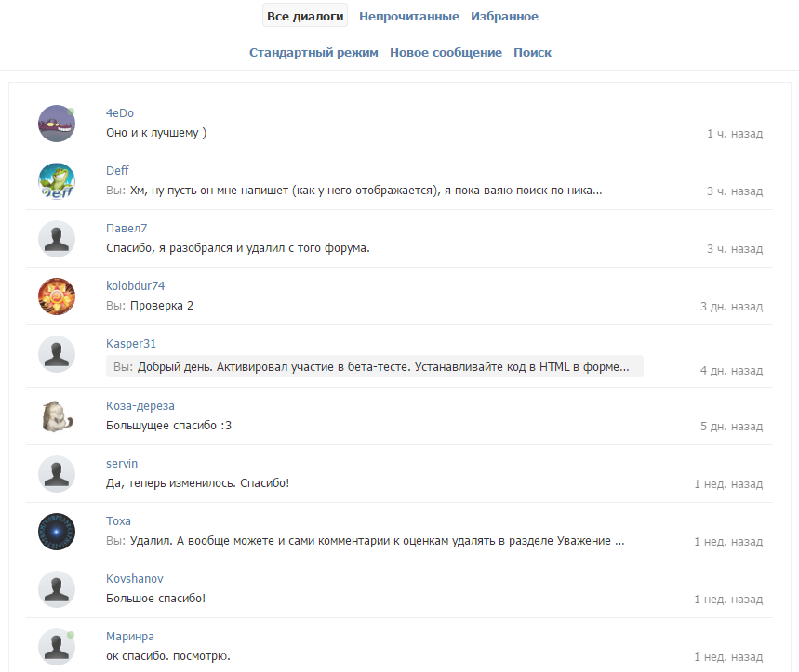Click Павел7's '3 ч. назад' timestamp

[x=735, y=249]
